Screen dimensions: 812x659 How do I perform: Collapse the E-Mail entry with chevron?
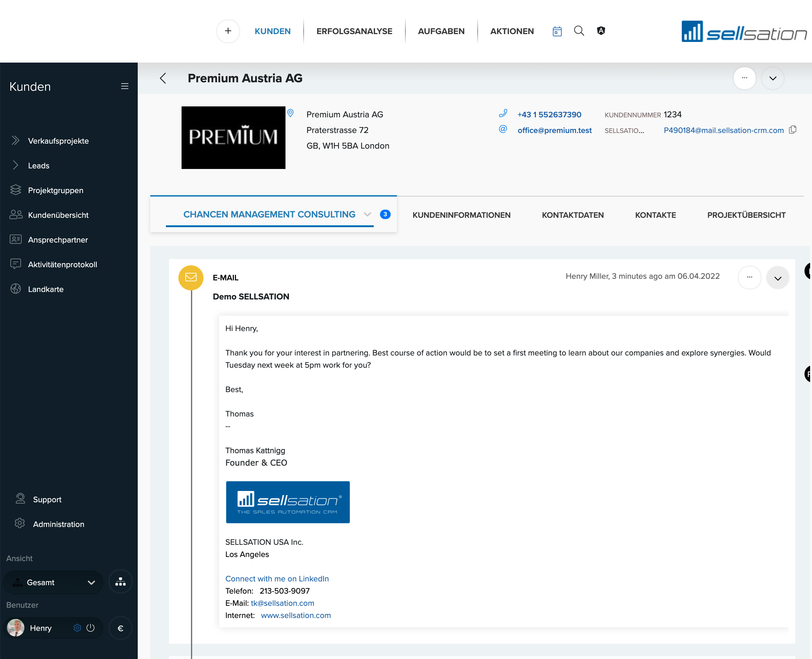click(x=778, y=278)
